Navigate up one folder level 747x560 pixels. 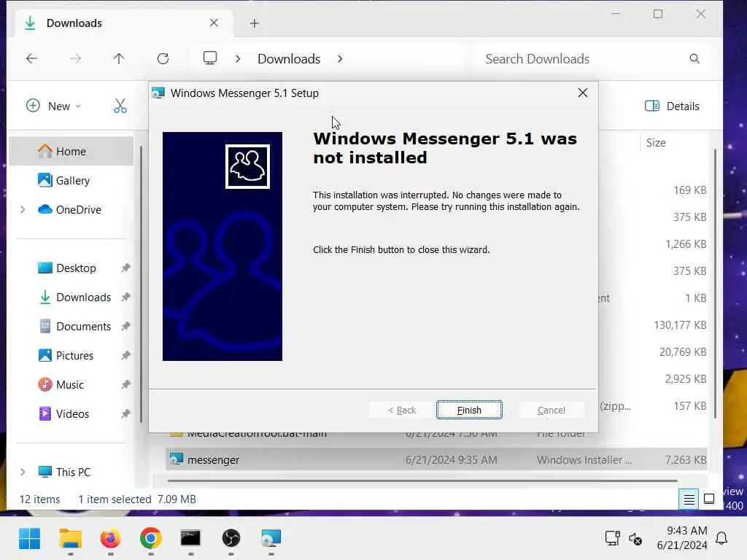pos(119,58)
